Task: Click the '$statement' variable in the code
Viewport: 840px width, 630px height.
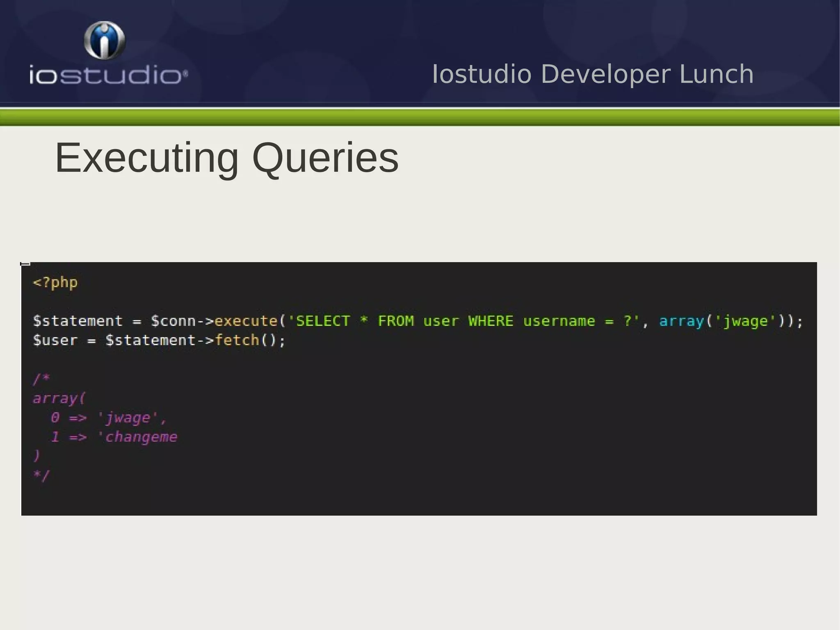Action: (78, 321)
